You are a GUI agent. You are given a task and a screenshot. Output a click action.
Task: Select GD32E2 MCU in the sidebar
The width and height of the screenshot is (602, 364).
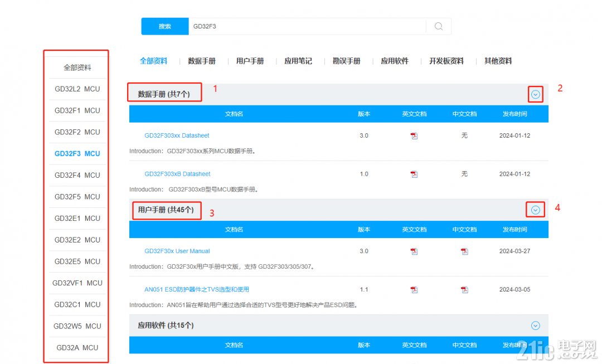77,240
